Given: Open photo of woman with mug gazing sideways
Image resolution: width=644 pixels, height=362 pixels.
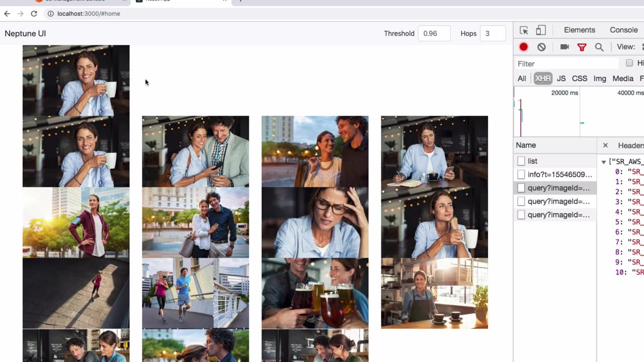Looking at the screenshot, I should (x=434, y=222).
